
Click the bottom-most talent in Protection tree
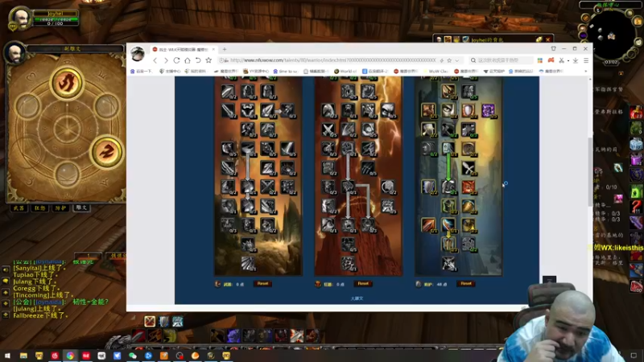pos(448,264)
